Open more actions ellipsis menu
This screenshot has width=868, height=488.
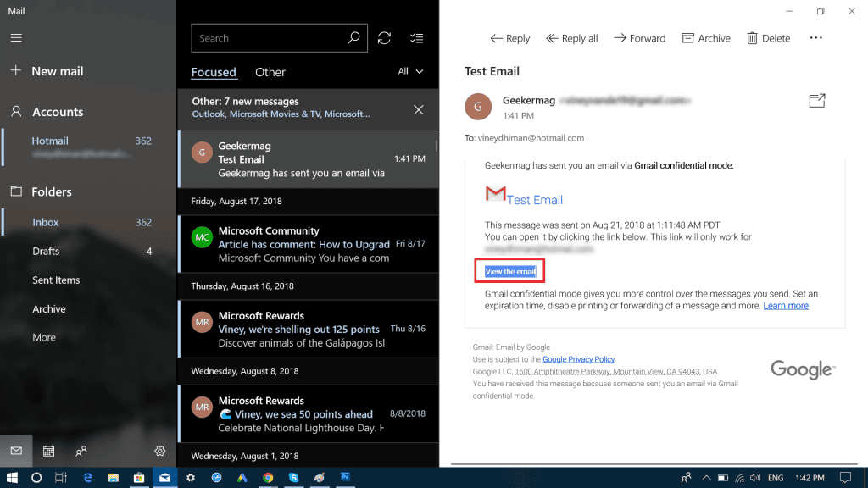pyautogui.click(x=816, y=37)
